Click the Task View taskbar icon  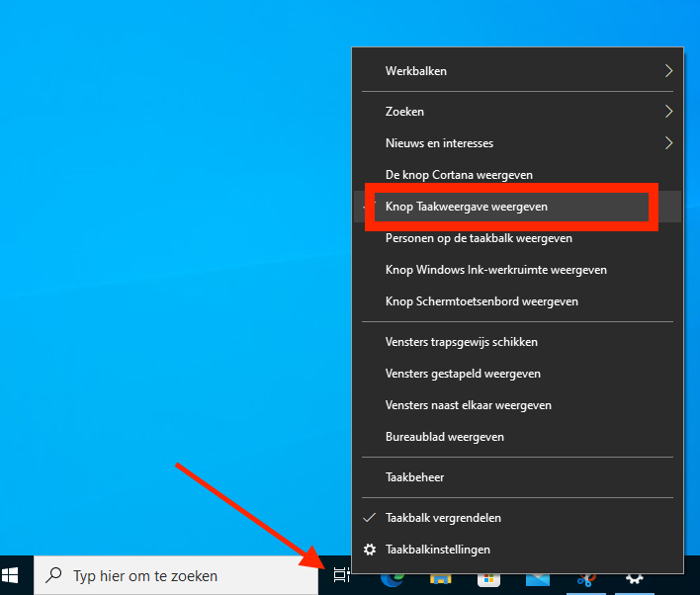[x=341, y=575]
